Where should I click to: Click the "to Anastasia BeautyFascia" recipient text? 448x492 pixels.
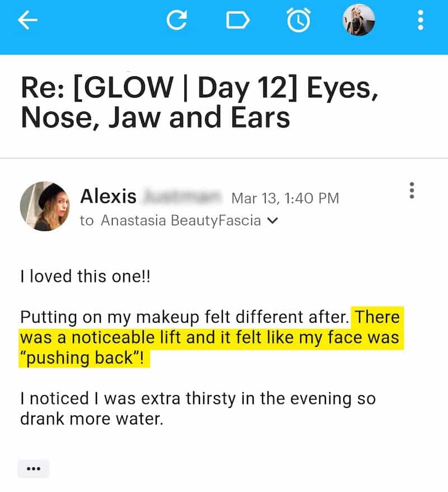[170, 221]
